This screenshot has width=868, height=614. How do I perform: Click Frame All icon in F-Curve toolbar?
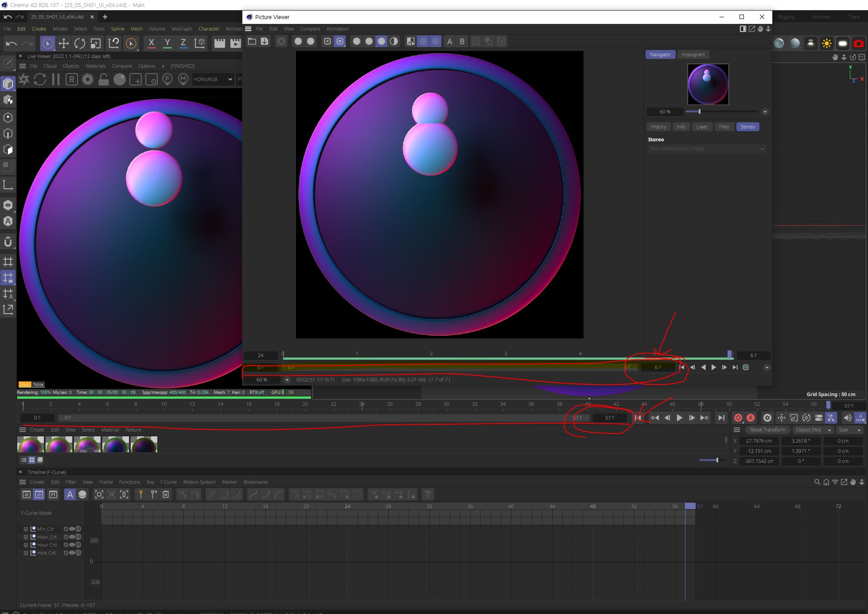(99, 494)
